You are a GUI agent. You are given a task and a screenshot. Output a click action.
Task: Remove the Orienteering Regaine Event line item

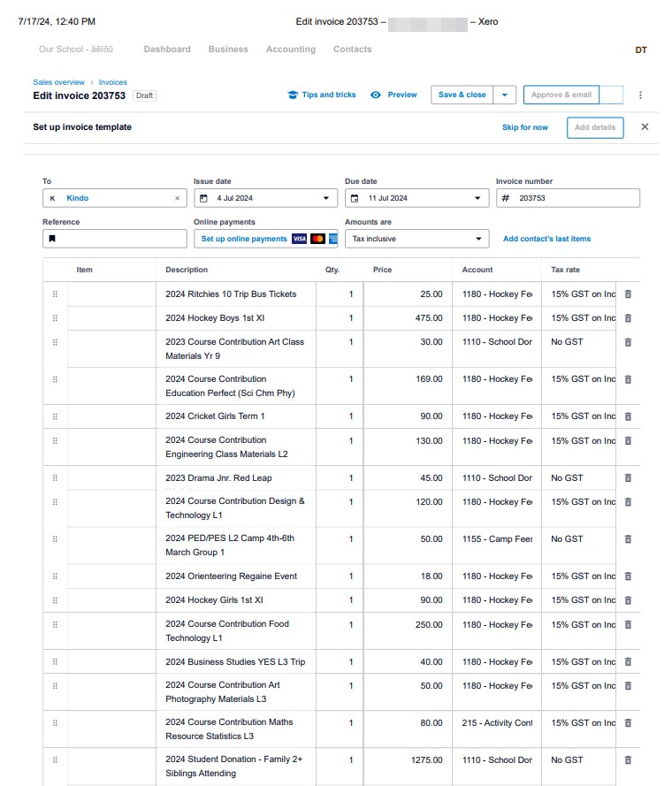coord(628,576)
